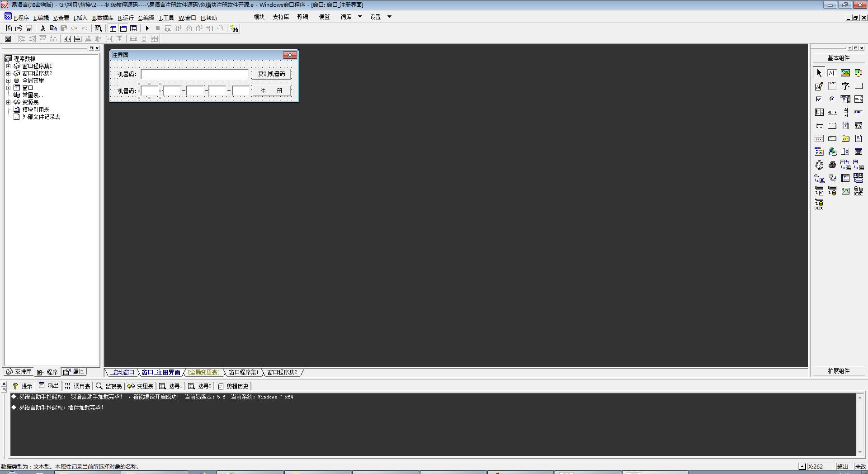Viewport: 868px width, 474px height.
Task: Click the Save floppy disk icon
Action: [29, 28]
